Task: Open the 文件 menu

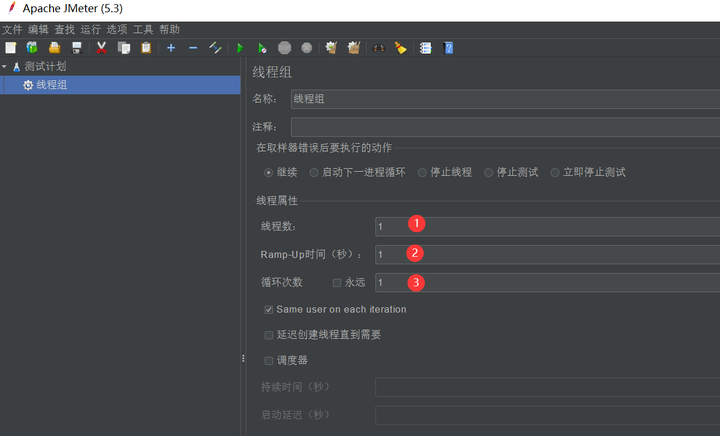Action: point(12,30)
